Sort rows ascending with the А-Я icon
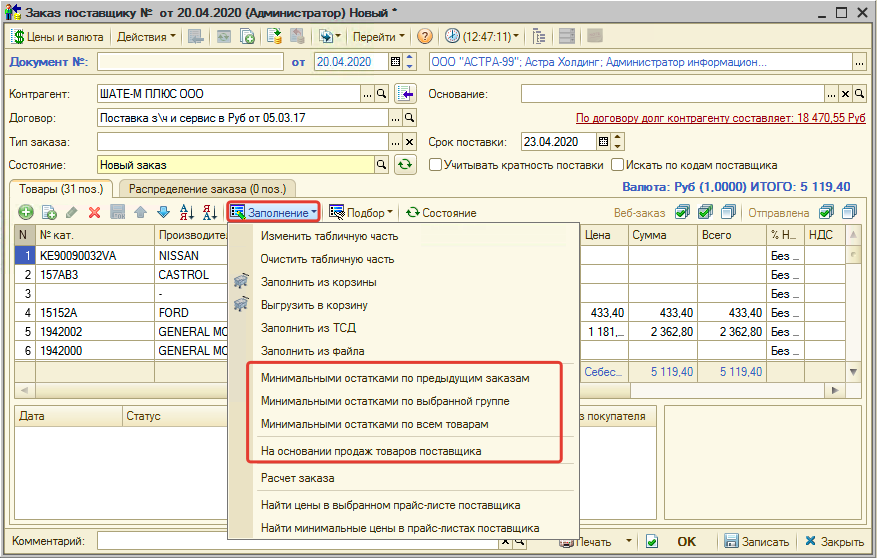Viewport: 877px width, 558px height. click(x=187, y=212)
